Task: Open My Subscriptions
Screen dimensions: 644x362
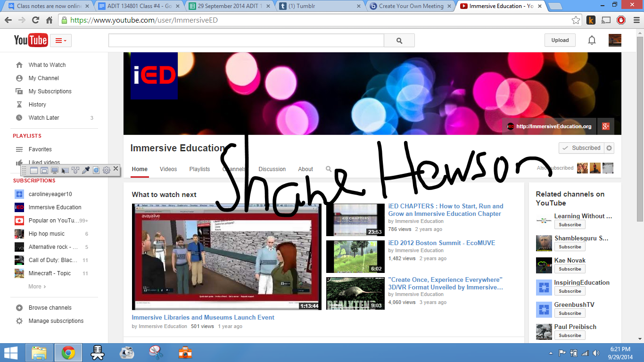Action: tap(50, 91)
